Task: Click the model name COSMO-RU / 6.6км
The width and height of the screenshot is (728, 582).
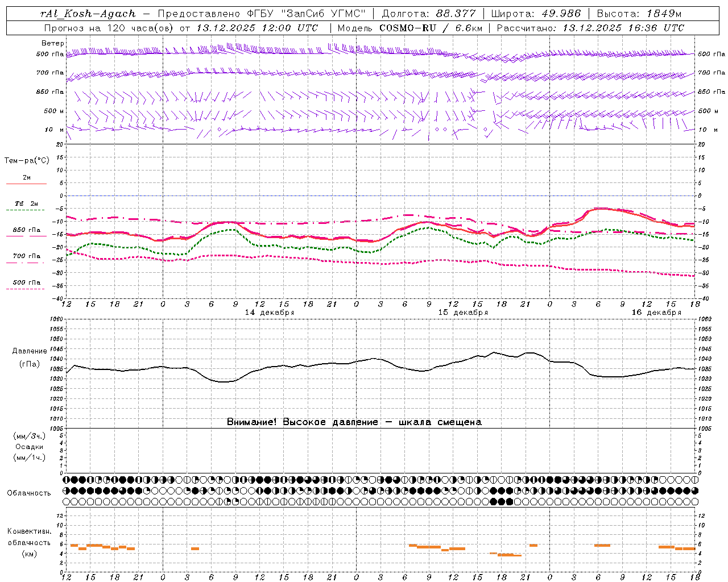Action: coord(431,28)
